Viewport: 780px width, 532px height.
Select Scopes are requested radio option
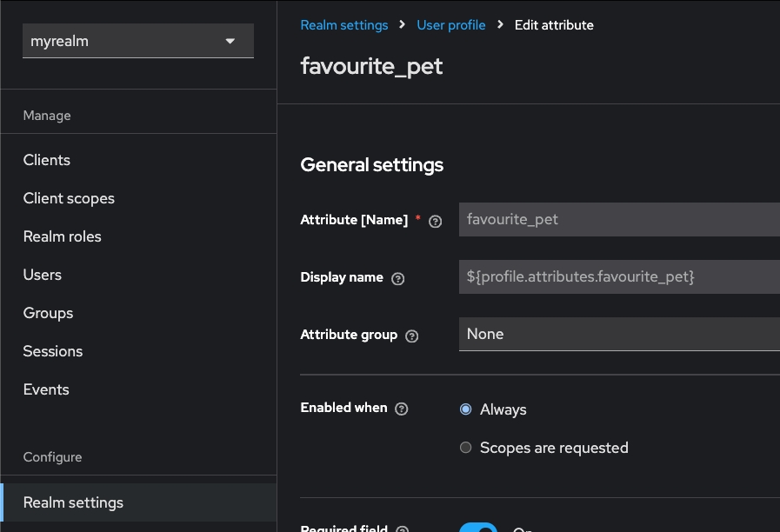(x=466, y=448)
